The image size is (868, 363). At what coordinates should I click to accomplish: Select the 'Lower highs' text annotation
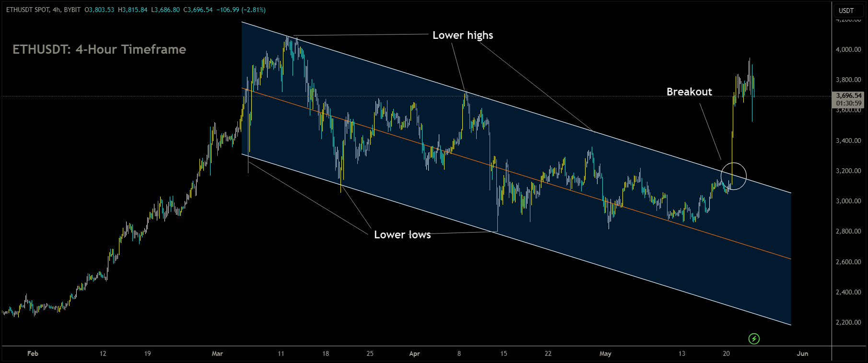(463, 35)
